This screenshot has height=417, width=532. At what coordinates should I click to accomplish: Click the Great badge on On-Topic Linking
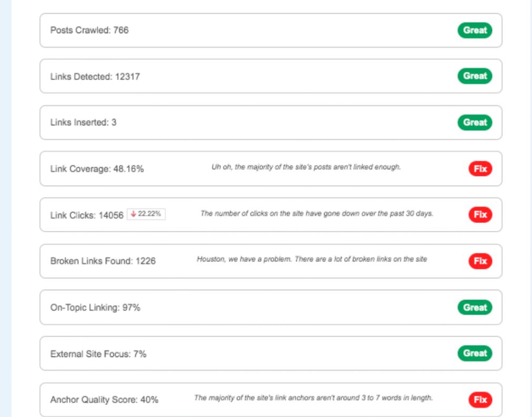pos(474,308)
